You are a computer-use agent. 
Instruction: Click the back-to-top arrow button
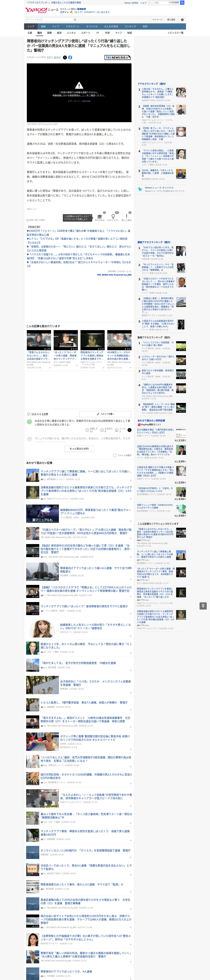click(203, 606)
